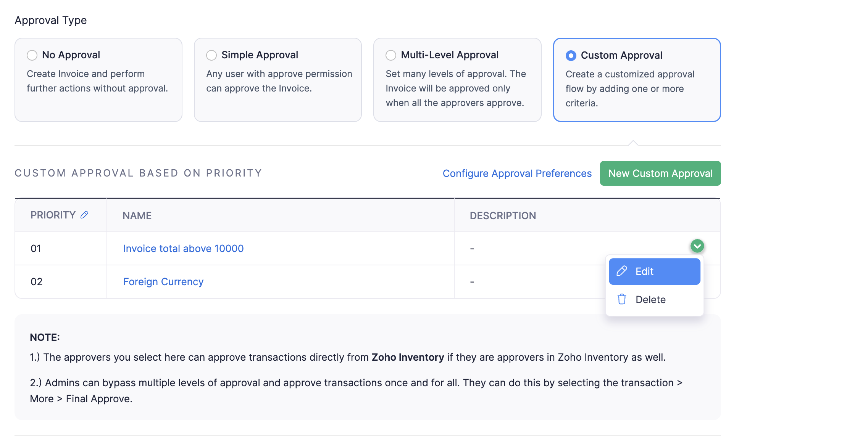Open the Invoice total above 10000 rule
The width and height of the screenshot is (868, 440).
[183, 249]
